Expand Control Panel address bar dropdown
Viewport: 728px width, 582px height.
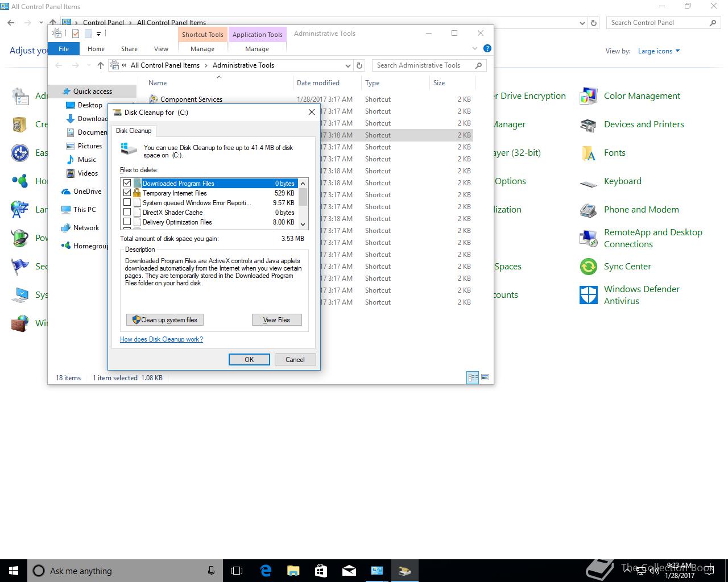click(582, 23)
